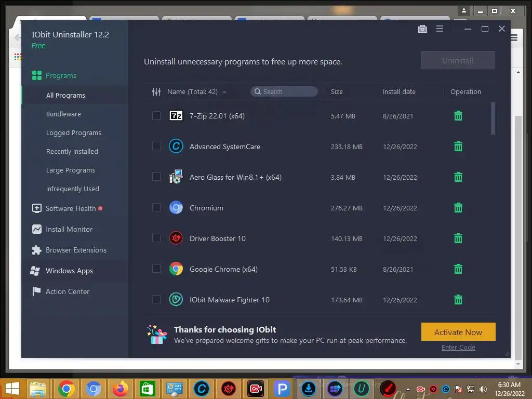This screenshot has height=399, width=532.
Task: Click the Driver Booster taskbar icon
Action: pos(229,389)
